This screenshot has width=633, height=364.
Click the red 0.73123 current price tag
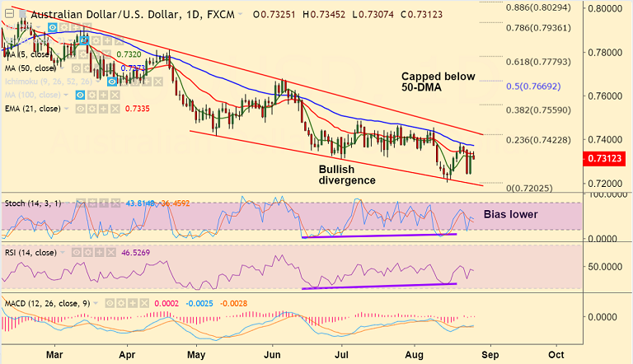604,159
